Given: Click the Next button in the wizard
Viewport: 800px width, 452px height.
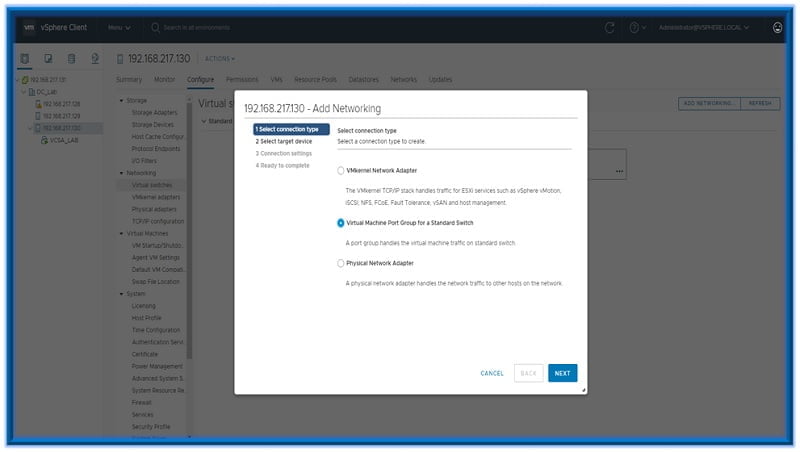Looking at the screenshot, I should pos(562,373).
